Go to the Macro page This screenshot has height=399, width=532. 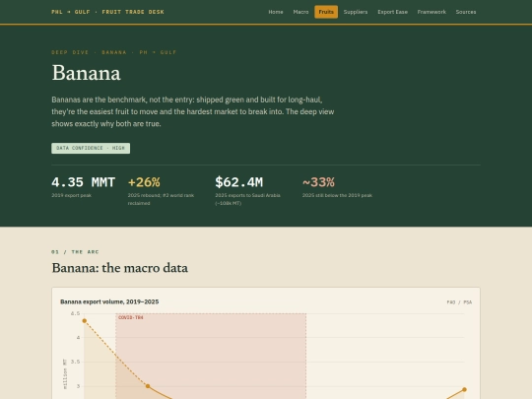(x=300, y=12)
